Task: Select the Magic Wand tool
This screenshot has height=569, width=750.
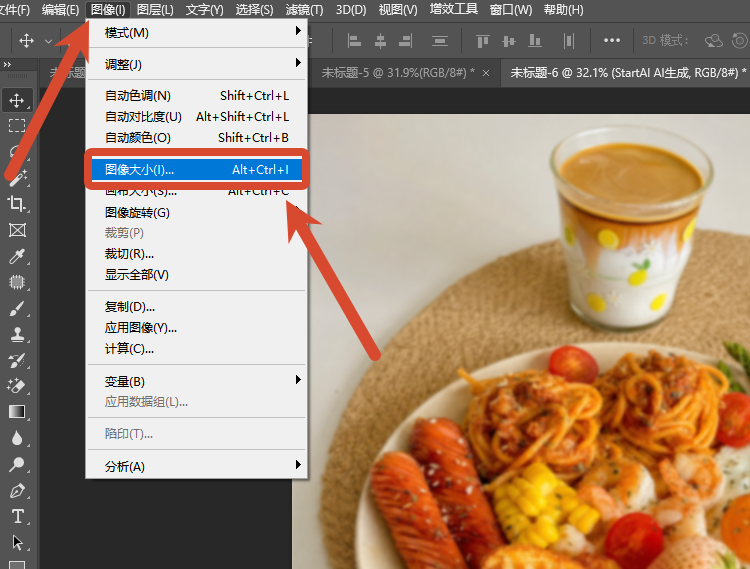Action: click(x=17, y=178)
